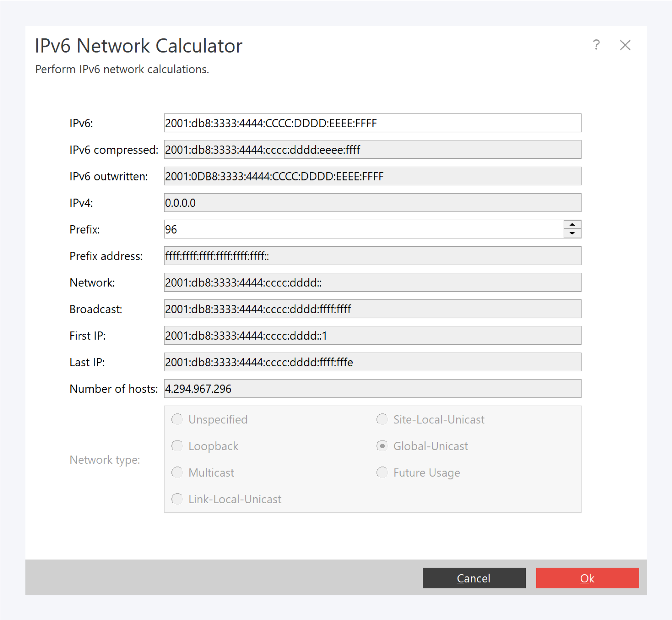Click inside the IPv6 address field
The width and height of the screenshot is (672, 620).
point(372,123)
